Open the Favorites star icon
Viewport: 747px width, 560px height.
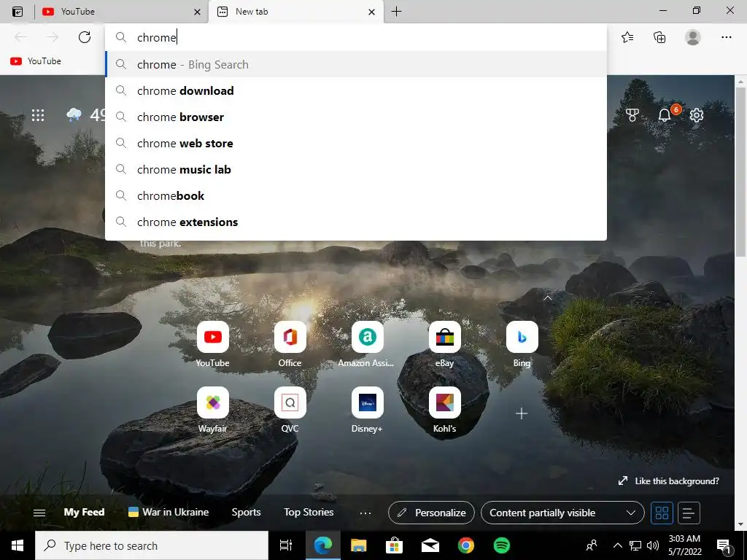point(627,37)
